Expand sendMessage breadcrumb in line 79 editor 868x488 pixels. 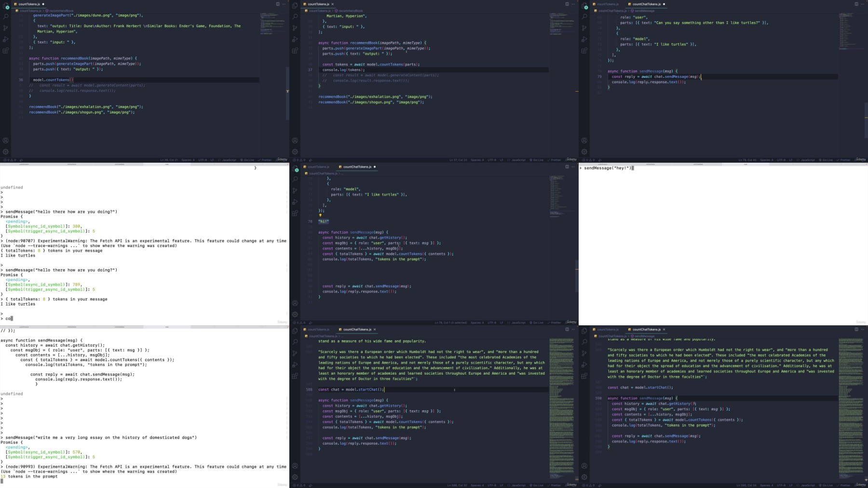(643, 11)
